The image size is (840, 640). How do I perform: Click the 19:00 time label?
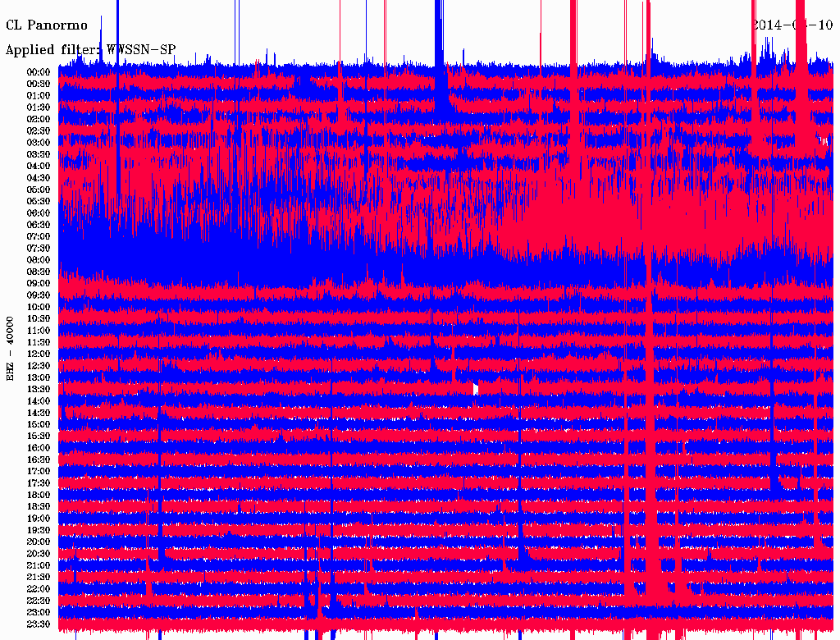(39, 519)
